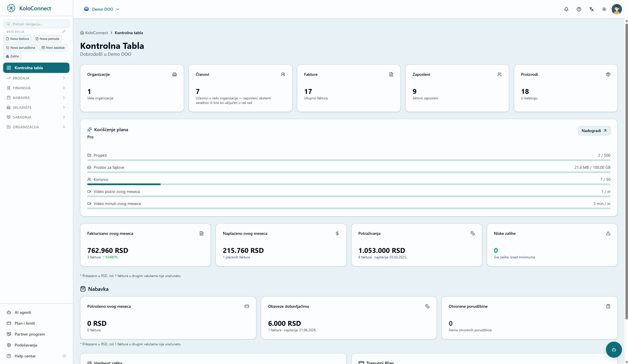Expand the SKLADIŠTE navigation section
The width and height of the screenshot is (628, 364).
tap(36, 107)
